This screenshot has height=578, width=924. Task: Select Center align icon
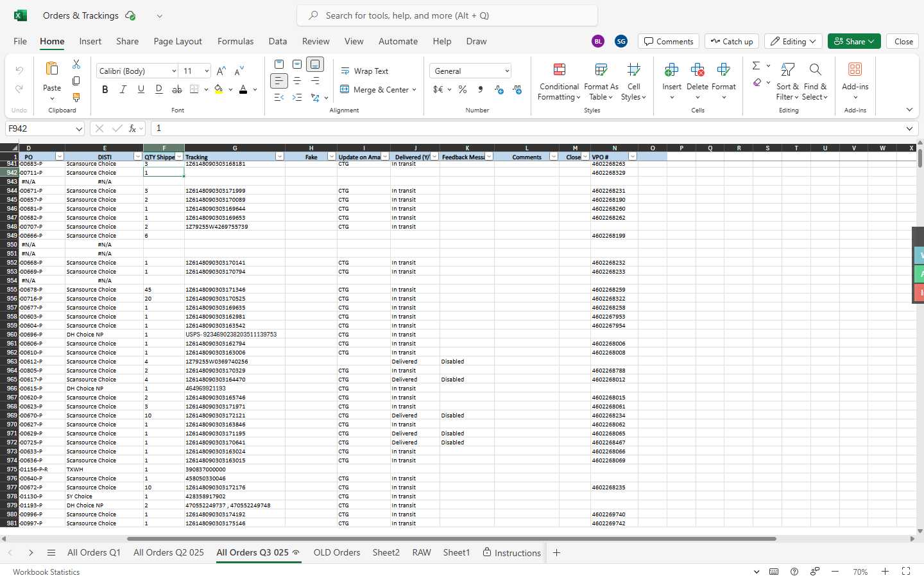[297, 81]
